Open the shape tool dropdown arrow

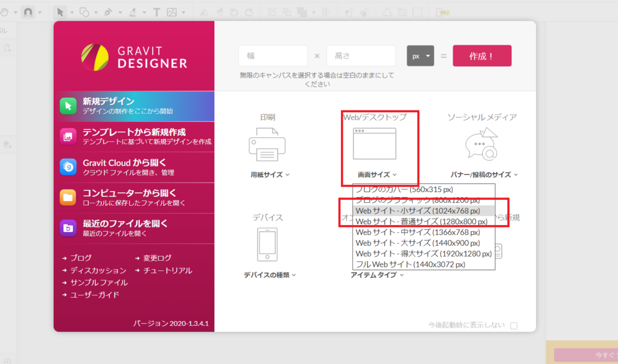(96, 13)
